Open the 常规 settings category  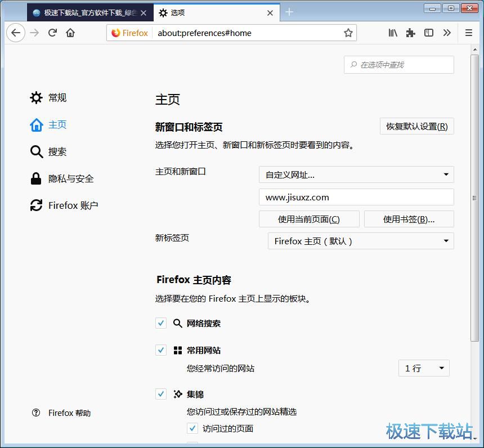48,97
